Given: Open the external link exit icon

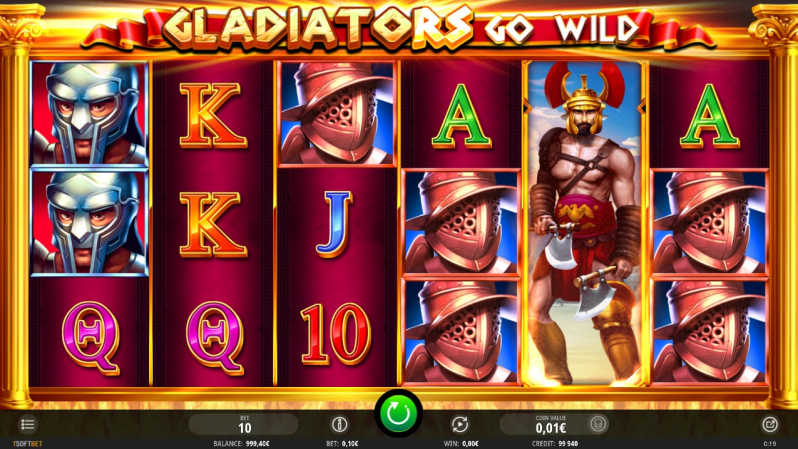Looking at the screenshot, I should tap(770, 424).
